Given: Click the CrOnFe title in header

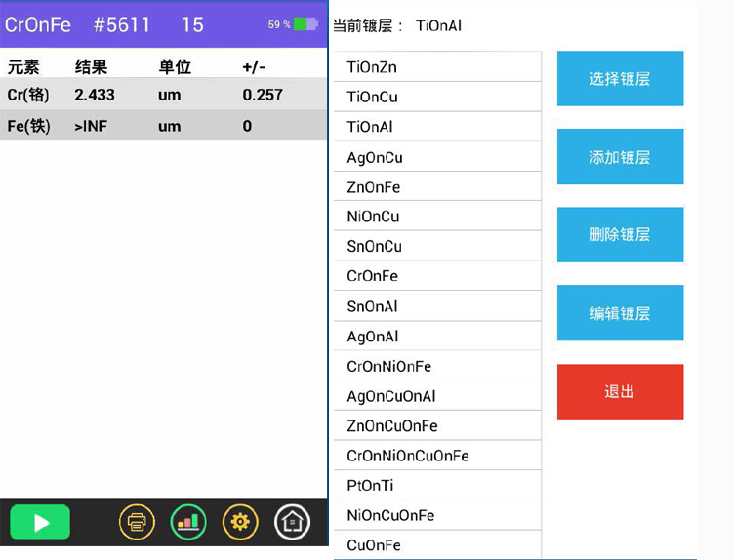Looking at the screenshot, I should tap(38, 24).
